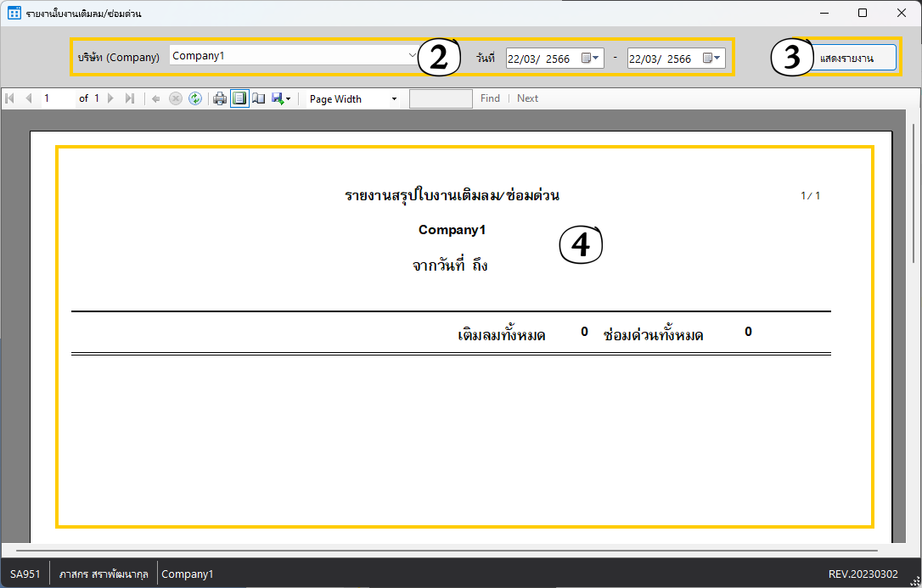The height and width of the screenshot is (588, 922).
Task: Click the First Page navigation icon
Action: click(10, 98)
